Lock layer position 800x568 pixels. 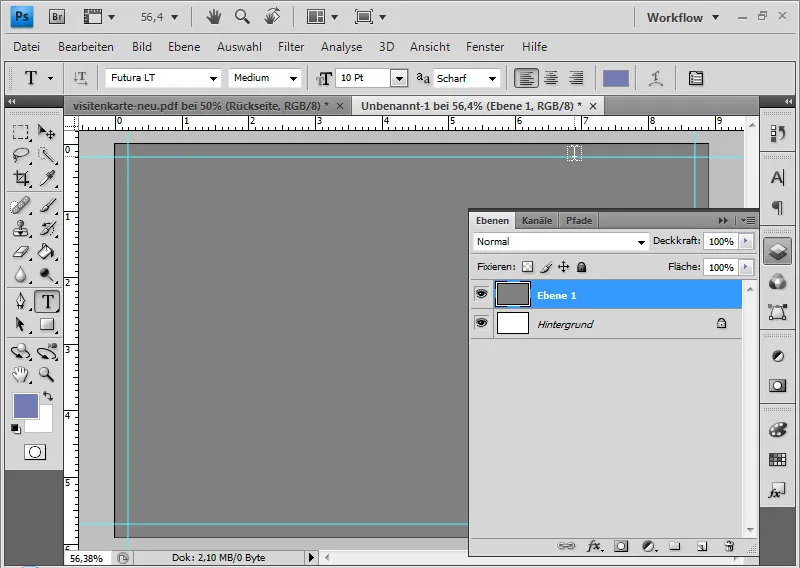[x=564, y=266]
